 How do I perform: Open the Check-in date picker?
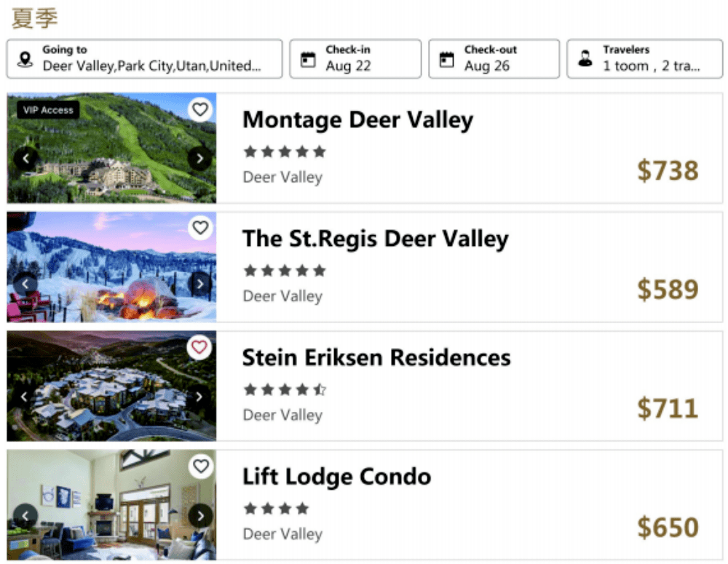tap(355, 59)
